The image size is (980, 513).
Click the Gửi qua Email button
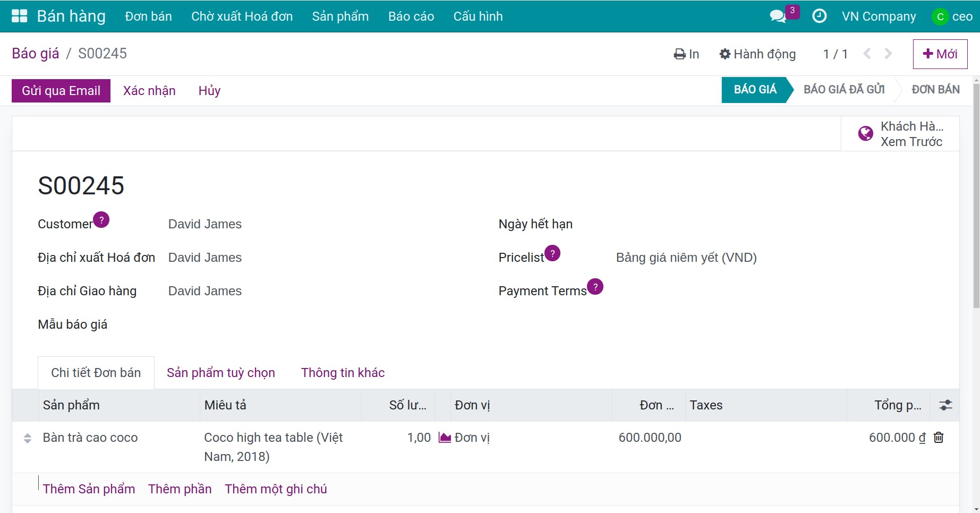tap(61, 91)
